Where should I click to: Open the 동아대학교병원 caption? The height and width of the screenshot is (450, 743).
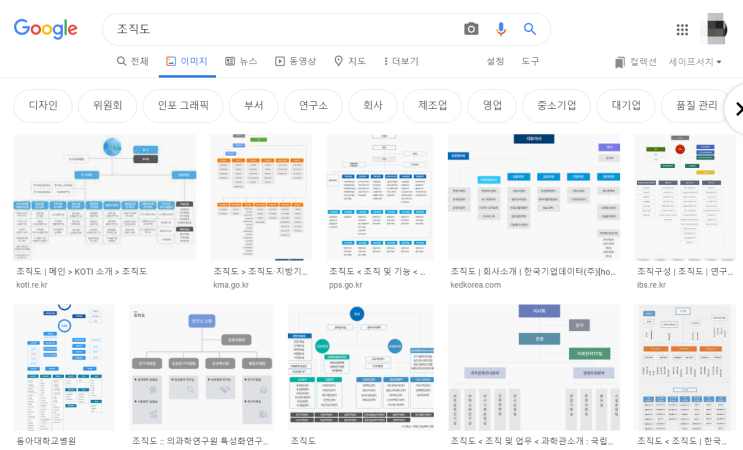coord(46,441)
